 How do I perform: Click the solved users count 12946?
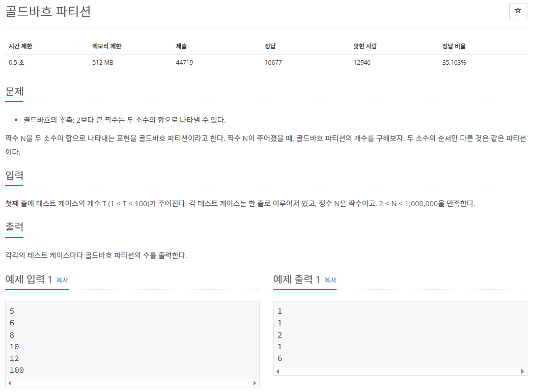[x=362, y=63]
